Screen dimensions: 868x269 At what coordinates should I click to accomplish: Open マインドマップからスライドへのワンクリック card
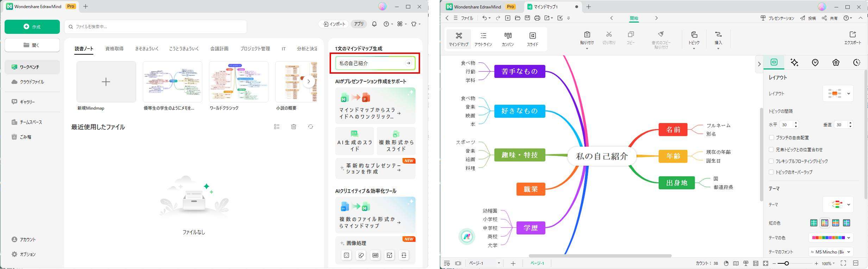click(375, 106)
